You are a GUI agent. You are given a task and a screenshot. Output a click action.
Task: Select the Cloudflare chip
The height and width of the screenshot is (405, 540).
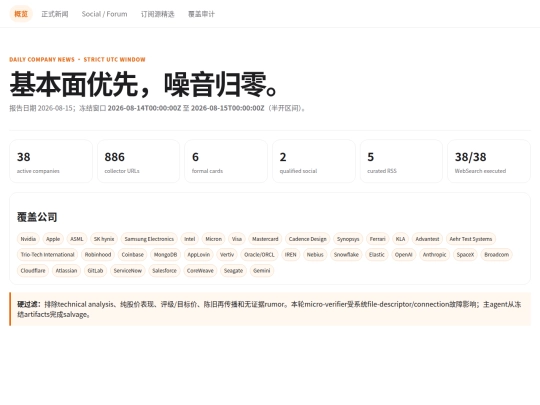[33, 271]
